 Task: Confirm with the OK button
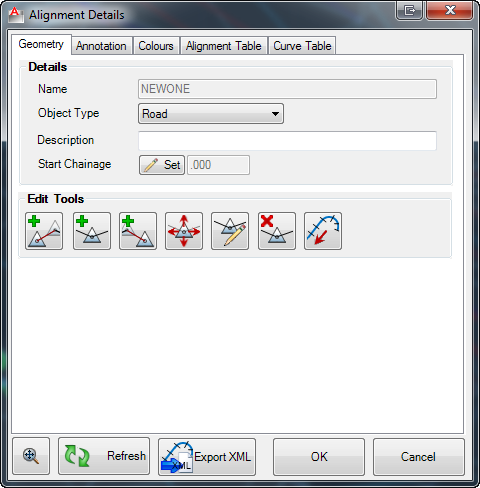point(319,457)
